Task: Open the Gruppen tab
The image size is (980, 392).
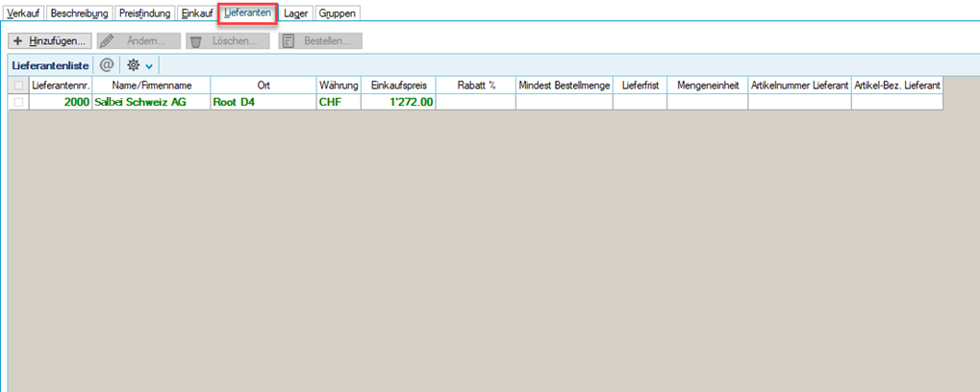Action: pyautogui.click(x=338, y=12)
